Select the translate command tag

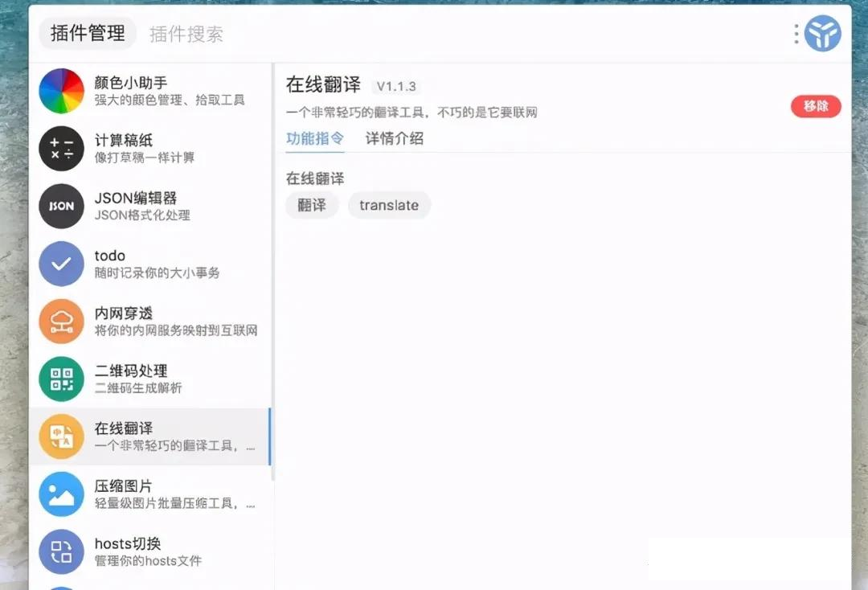(x=389, y=205)
